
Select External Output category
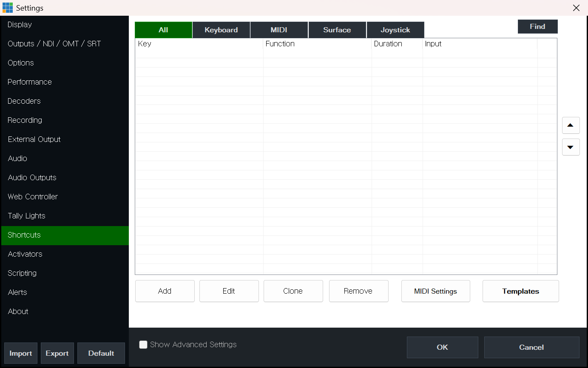pyautogui.click(x=65, y=139)
